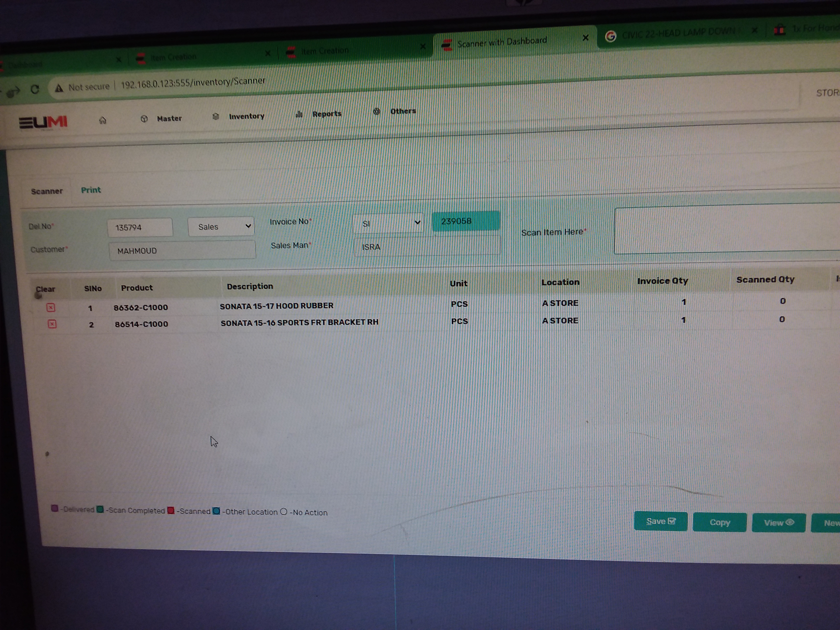Select product code 86514-C1000
The width and height of the screenshot is (840, 630).
[x=141, y=324]
